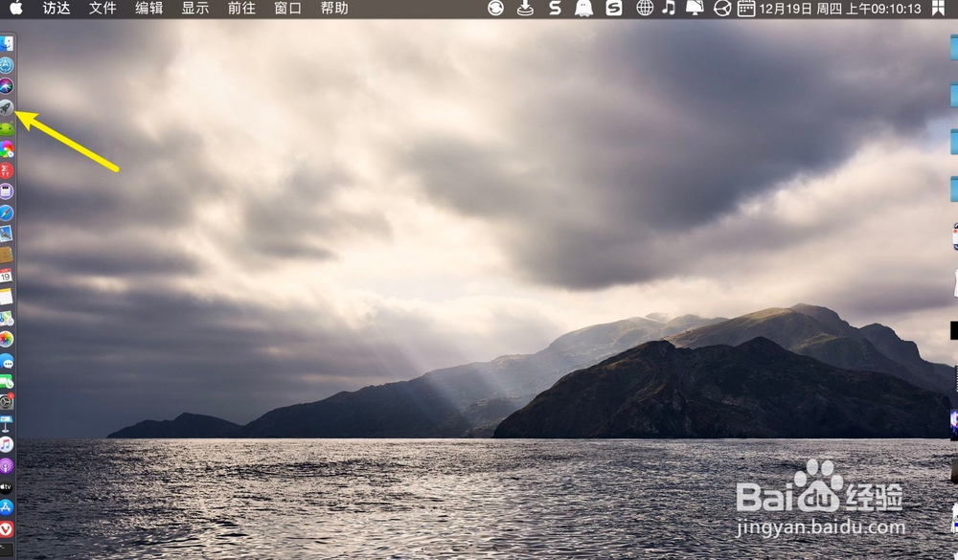Image resolution: width=958 pixels, height=560 pixels.
Task: Open Photos app in the Dock
Action: coord(6,339)
